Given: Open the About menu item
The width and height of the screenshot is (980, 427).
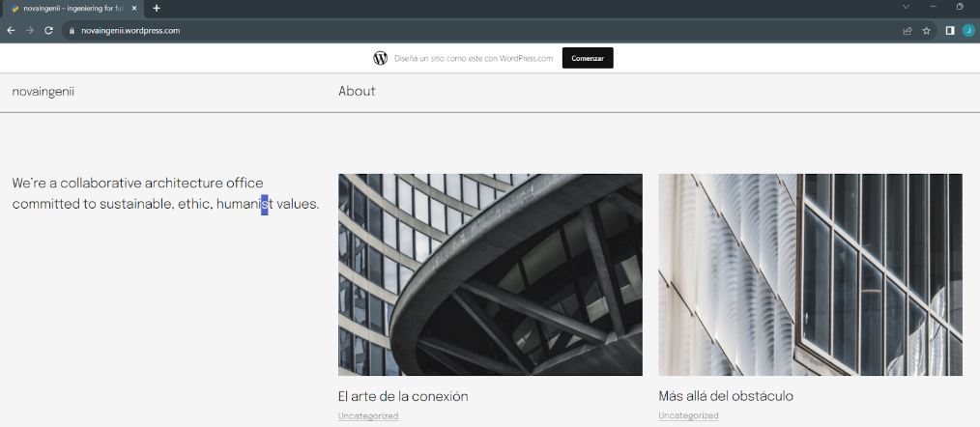Looking at the screenshot, I should [357, 92].
